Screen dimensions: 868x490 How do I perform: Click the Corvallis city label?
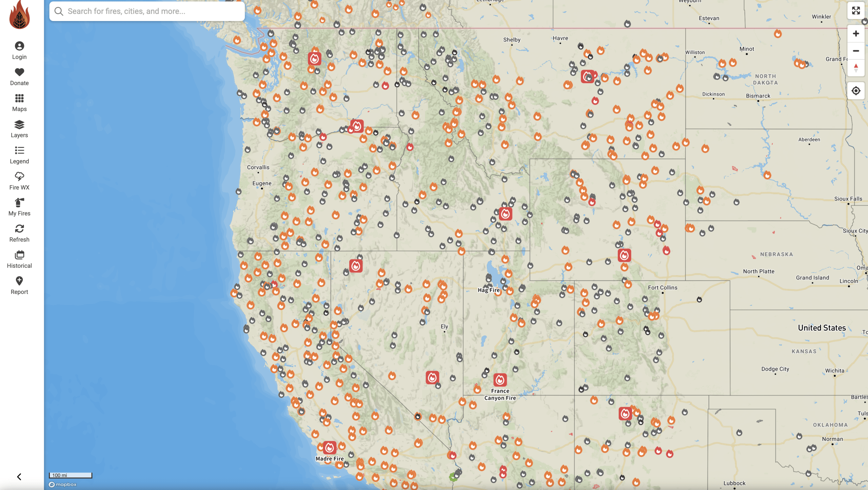pos(258,167)
